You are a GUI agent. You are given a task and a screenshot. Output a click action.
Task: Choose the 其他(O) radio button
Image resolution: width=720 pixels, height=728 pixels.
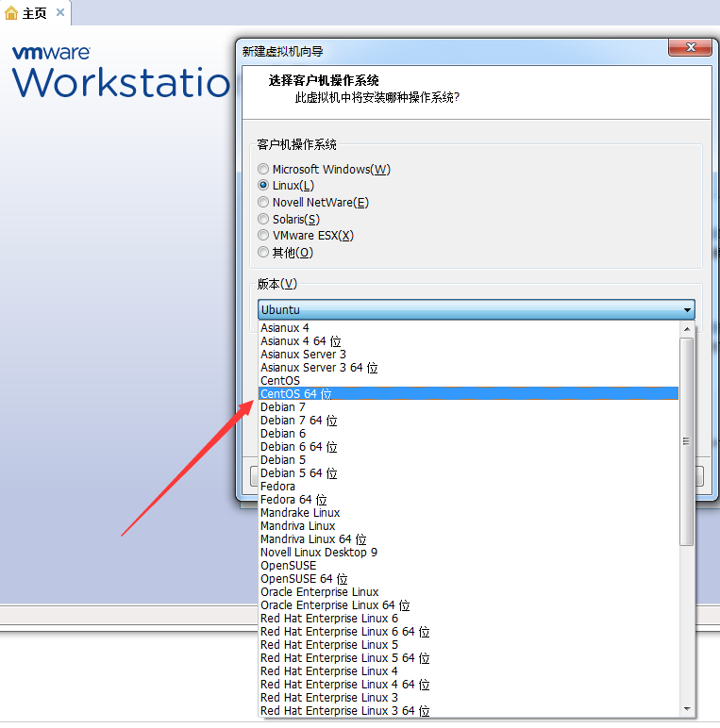[x=264, y=253]
